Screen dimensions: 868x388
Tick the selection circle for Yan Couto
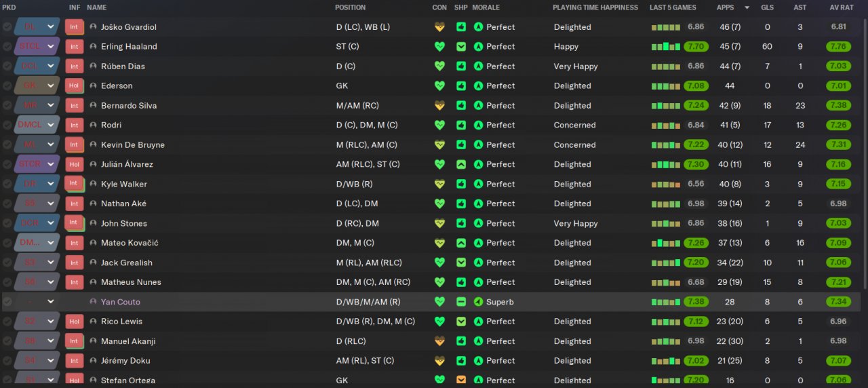pyautogui.click(x=7, y=302)
